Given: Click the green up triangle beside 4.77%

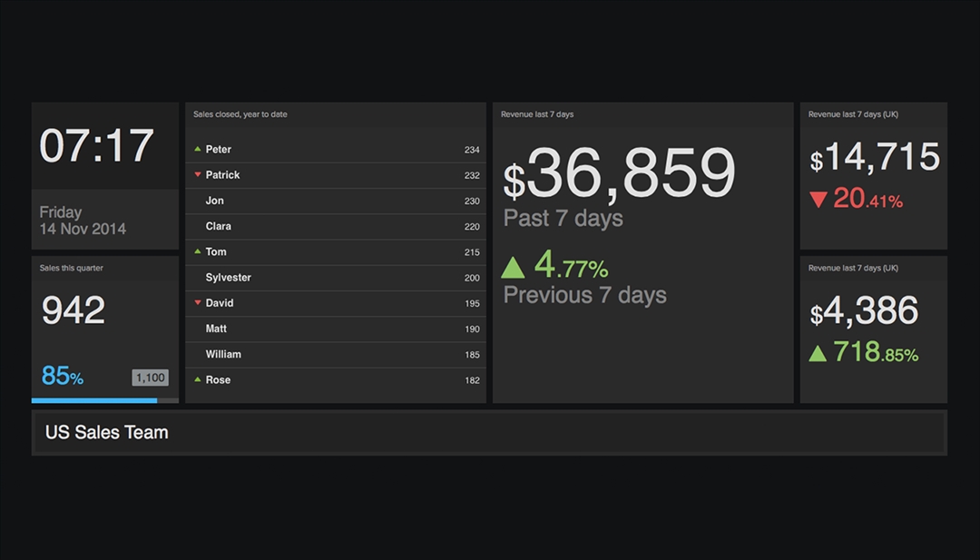Looking at the screenshot, I should coord(513,267).
